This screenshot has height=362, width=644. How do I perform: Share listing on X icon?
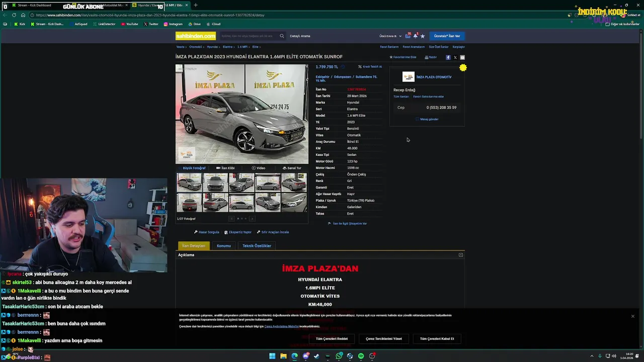coord(455,57)
